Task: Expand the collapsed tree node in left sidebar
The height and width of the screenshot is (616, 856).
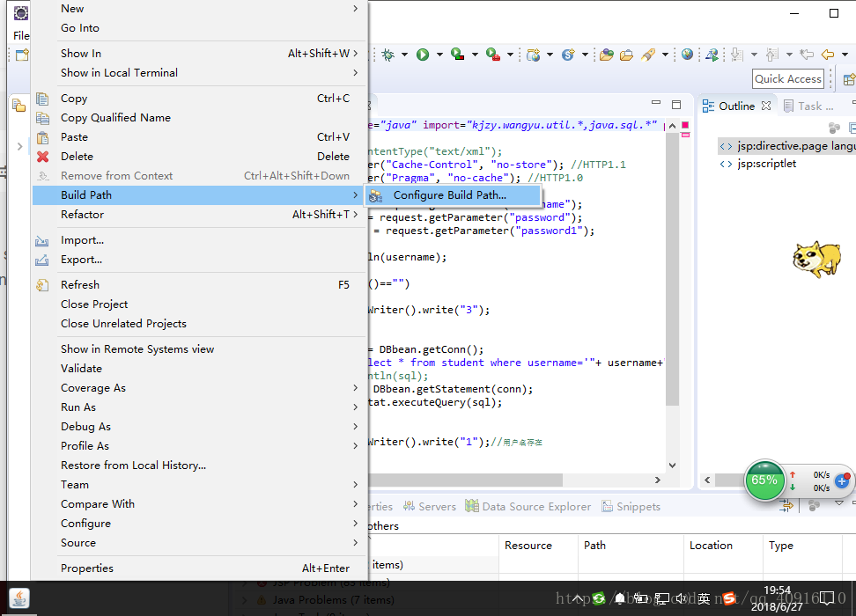Action: [x=19, y=146]
